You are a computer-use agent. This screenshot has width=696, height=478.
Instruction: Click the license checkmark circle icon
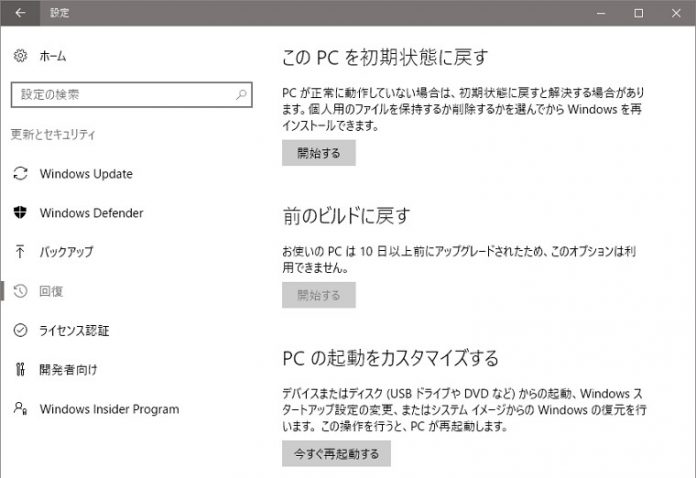coord(20,330)
